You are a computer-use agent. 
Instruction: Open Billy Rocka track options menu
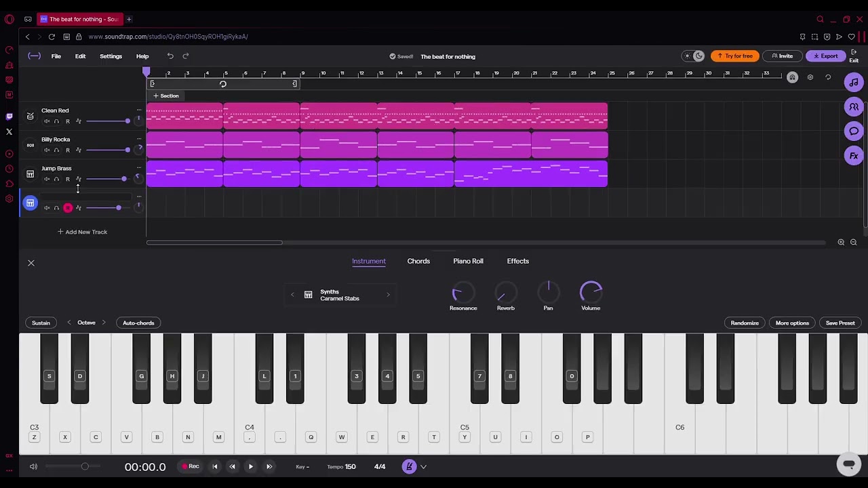pyautogui.click(x=139, y=139)
